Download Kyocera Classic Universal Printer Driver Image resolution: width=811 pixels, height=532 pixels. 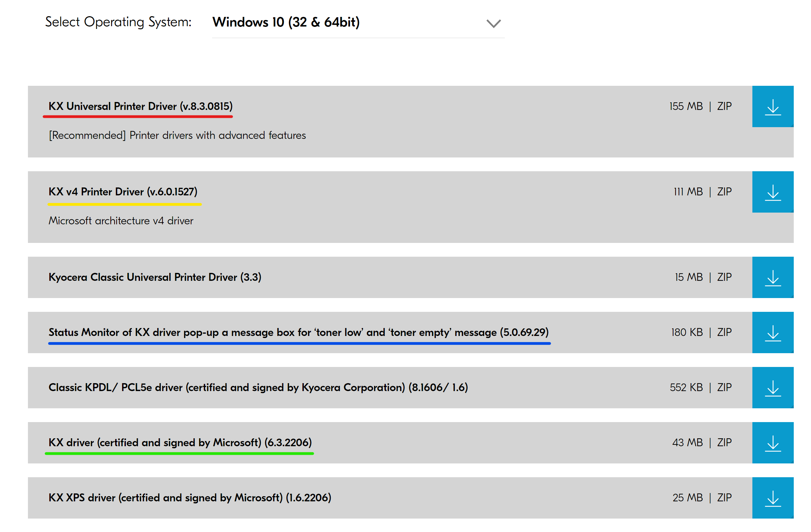[x=772, y=277]
